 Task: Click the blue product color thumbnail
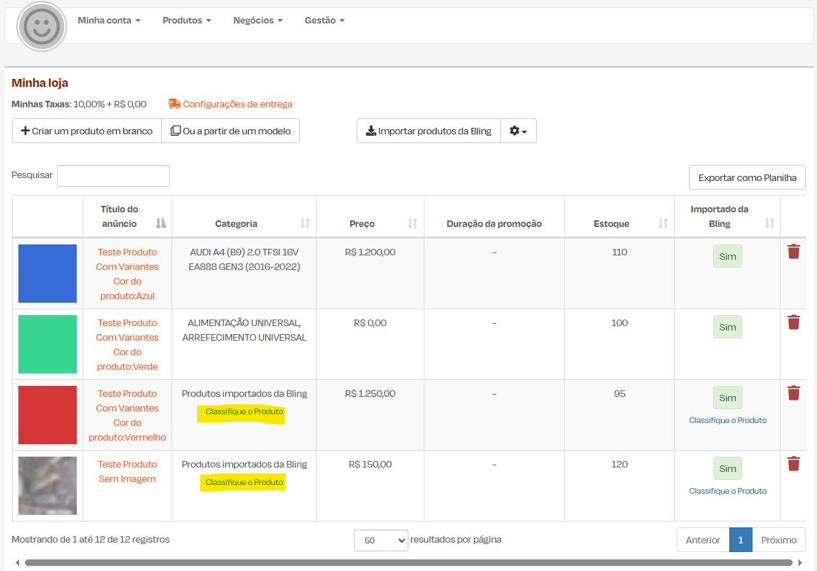tap(47, 273)
